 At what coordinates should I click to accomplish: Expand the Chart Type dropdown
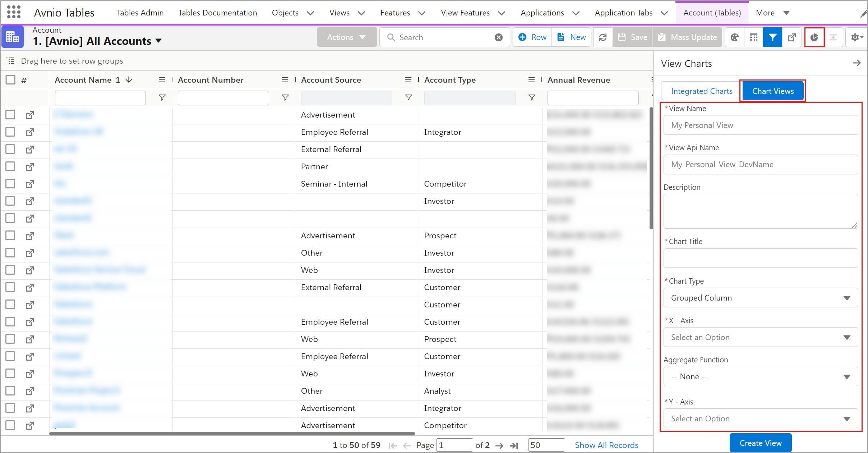click(x=760, y=298)
